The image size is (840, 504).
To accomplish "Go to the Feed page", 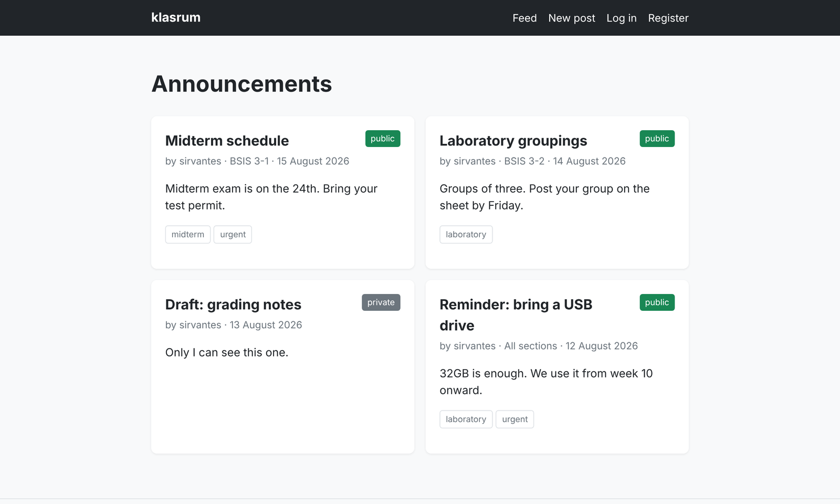I will tap(524, 18).
